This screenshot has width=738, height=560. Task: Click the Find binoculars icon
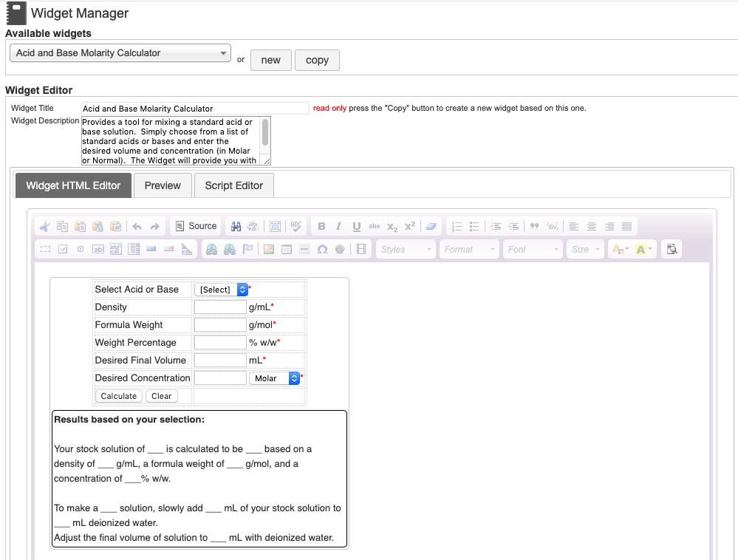[236, 226]
